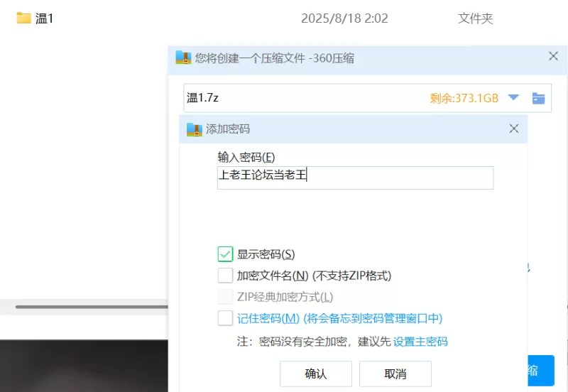Screen dimensions: 568x392
Task: Open the 设置主密码 link
Action: pos(420,342)
